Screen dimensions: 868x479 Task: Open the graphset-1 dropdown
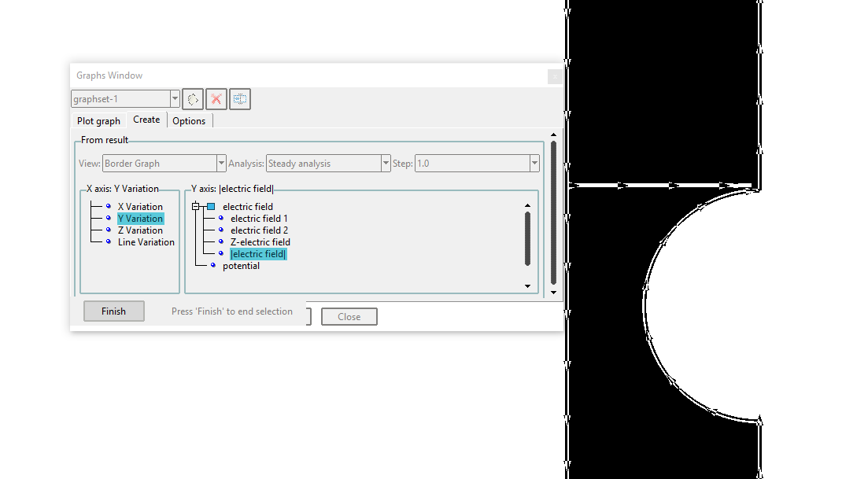(175, 99)
